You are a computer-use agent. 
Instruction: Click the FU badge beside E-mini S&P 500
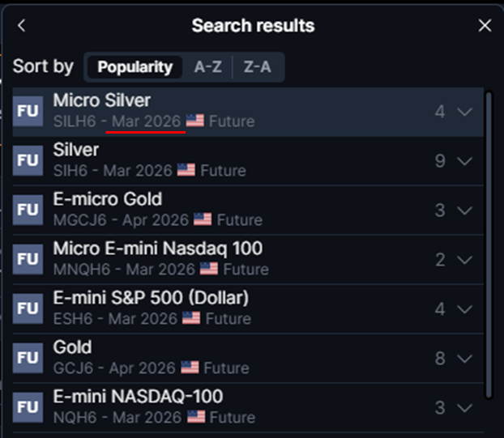pos(28,308)
